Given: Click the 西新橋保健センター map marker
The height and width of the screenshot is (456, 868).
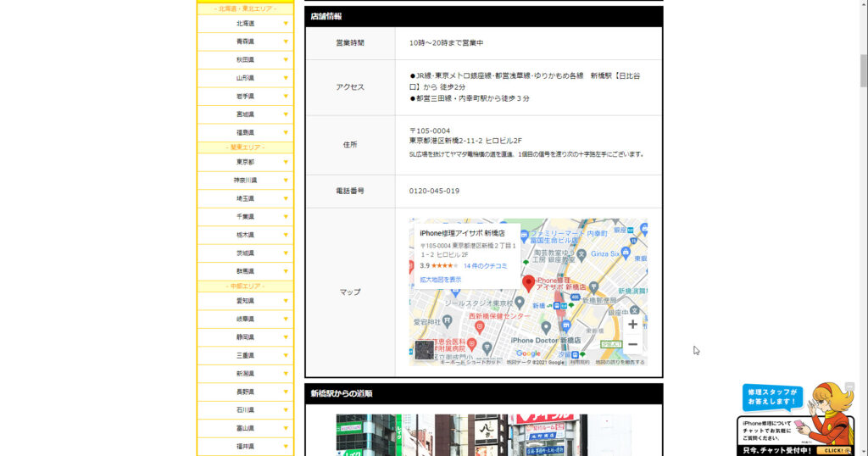Looking at the screenshot, I should 480,327.
